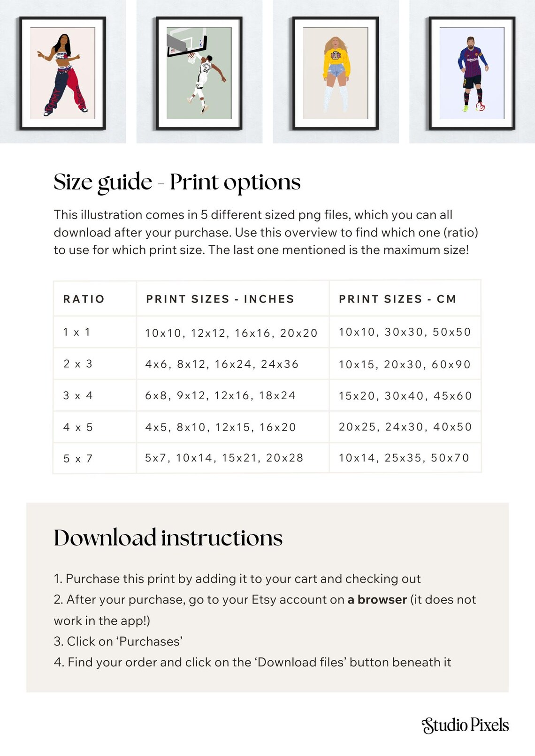Click the 10x14, 25x35, 50x70 cm cell
This screenshot has width=535, height=756.
(405, 458)
